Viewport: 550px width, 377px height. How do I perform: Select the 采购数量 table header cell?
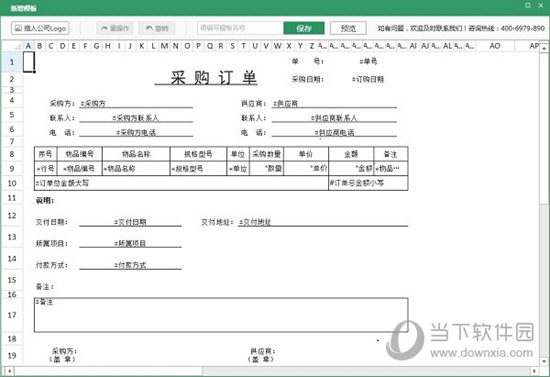267,154
